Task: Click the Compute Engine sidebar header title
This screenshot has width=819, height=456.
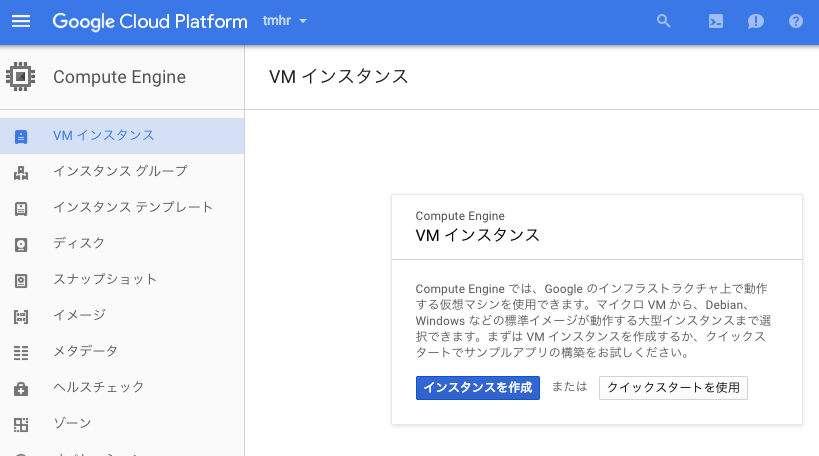Action: point(119,77)
